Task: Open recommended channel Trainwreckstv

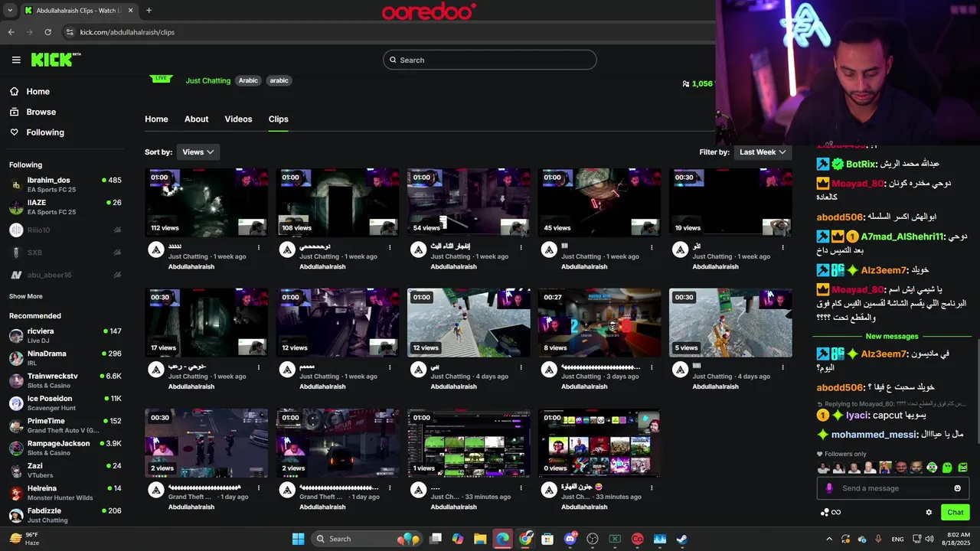Action: (65, 380)
